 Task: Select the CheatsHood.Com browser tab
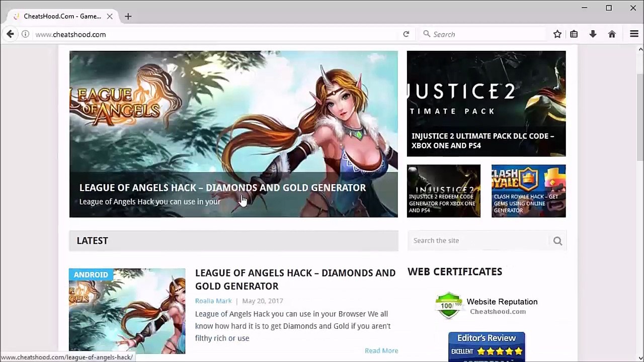[62, 16]
